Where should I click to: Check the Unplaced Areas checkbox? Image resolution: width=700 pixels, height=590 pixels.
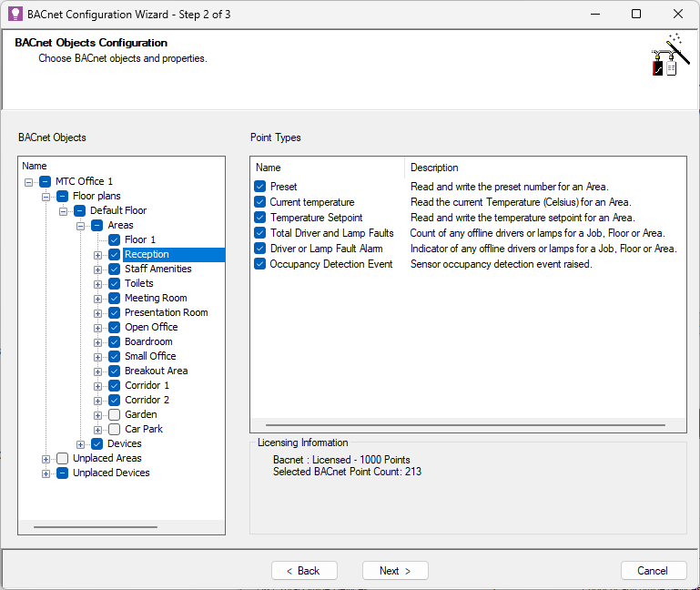pyautogui.click(x=63, y=458)
